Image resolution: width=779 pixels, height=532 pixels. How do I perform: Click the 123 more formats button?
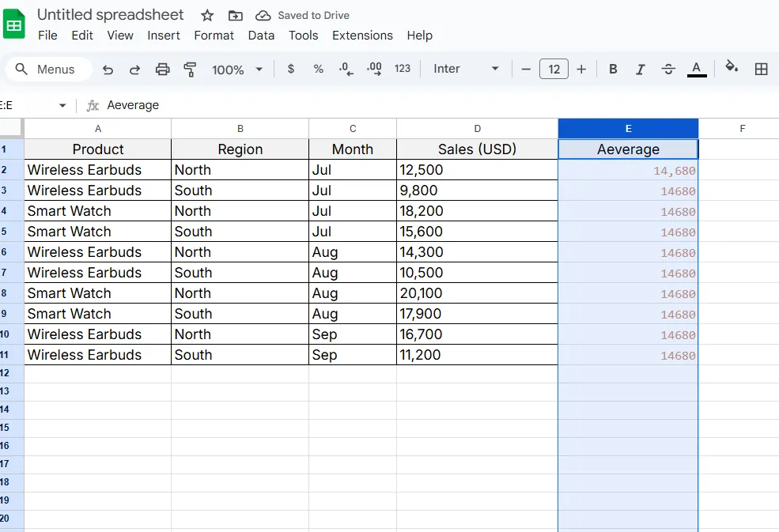pyautogui.click(x=403, y=69)
